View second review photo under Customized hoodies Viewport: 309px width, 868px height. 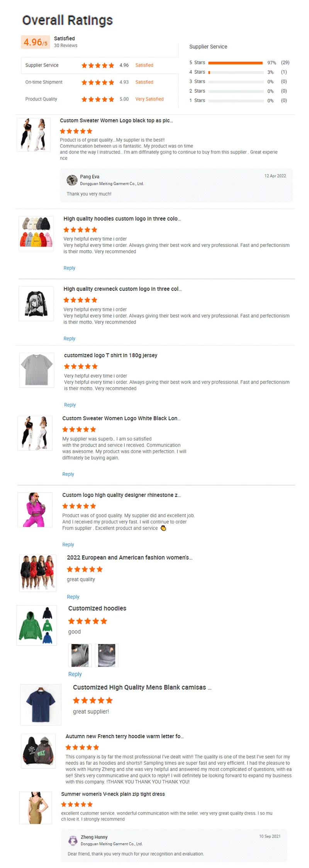point(107,655)
